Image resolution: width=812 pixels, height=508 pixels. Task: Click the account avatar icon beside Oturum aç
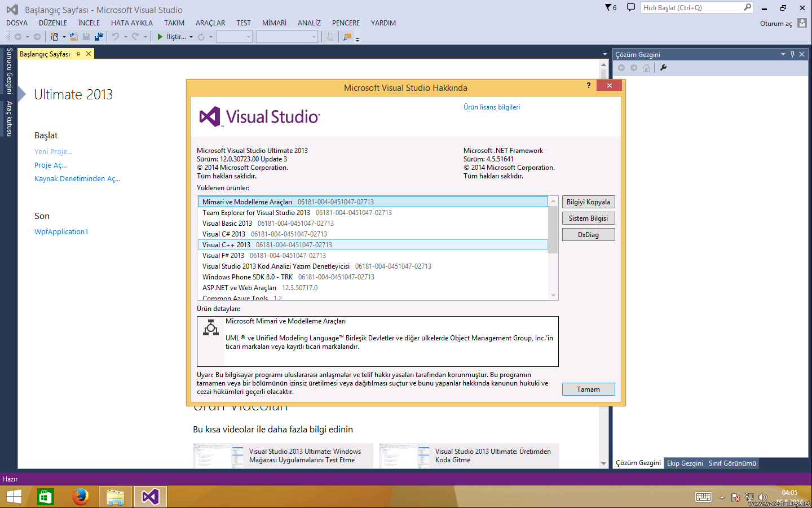tap(802, 23)
